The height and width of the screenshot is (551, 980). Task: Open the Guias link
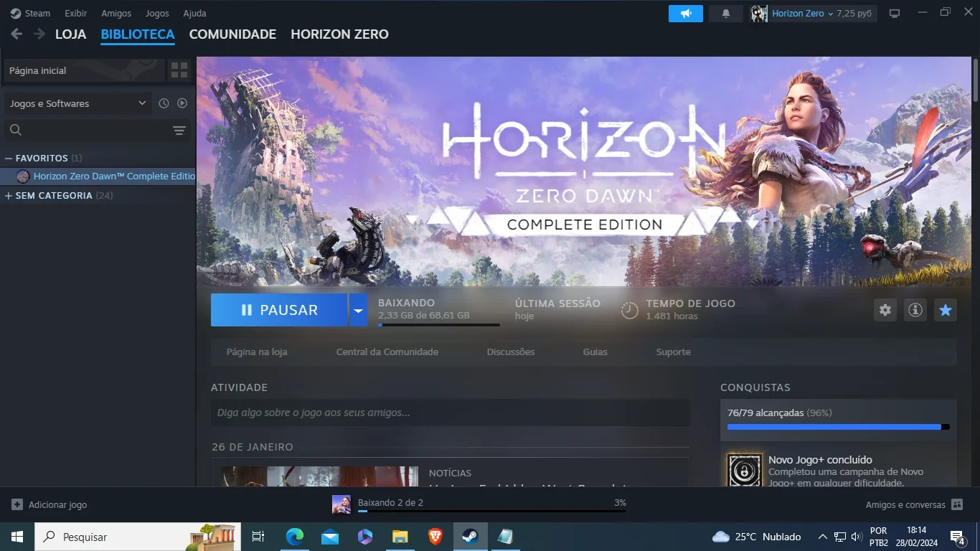point(595,352)
